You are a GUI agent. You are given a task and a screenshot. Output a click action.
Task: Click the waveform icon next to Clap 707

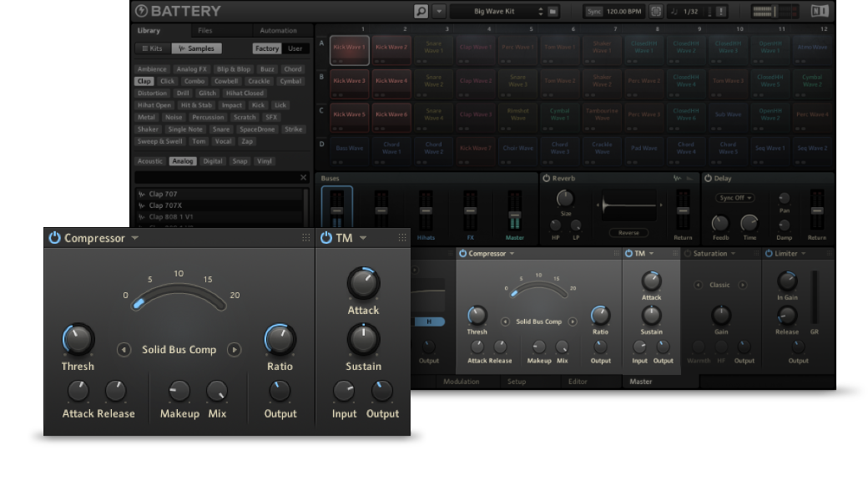click(142, 195)
